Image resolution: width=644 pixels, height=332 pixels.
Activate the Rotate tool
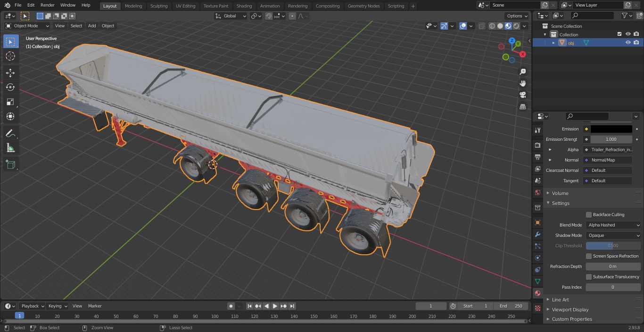10,87
